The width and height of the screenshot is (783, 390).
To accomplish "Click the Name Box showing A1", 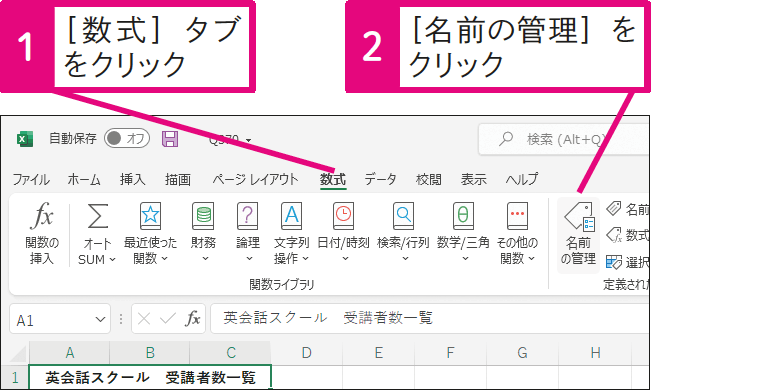I will point(51,319).
